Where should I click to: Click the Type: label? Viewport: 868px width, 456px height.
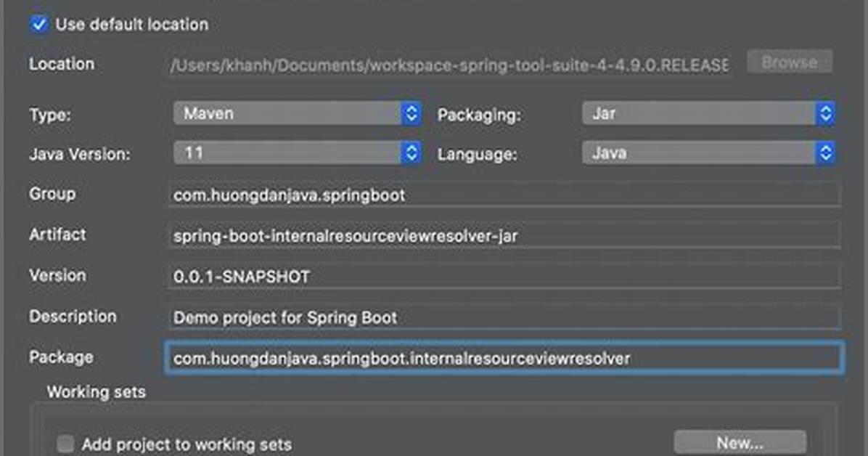(50, 115)
